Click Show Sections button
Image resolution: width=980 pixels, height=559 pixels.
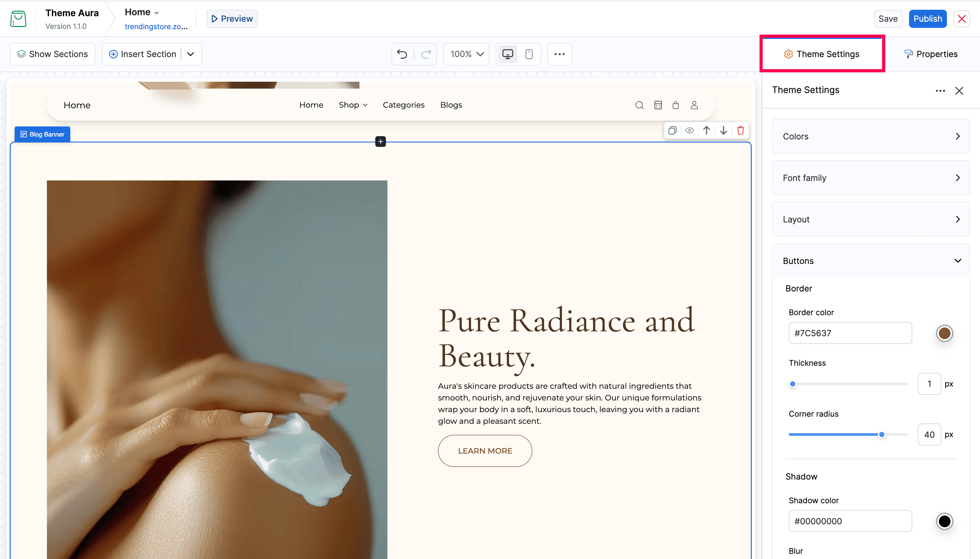point(52,54)
